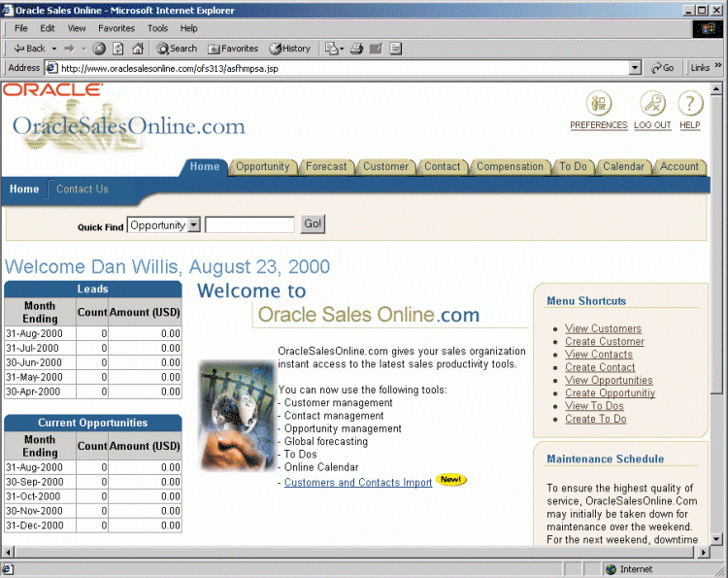Open the Favorites menu

116,28
